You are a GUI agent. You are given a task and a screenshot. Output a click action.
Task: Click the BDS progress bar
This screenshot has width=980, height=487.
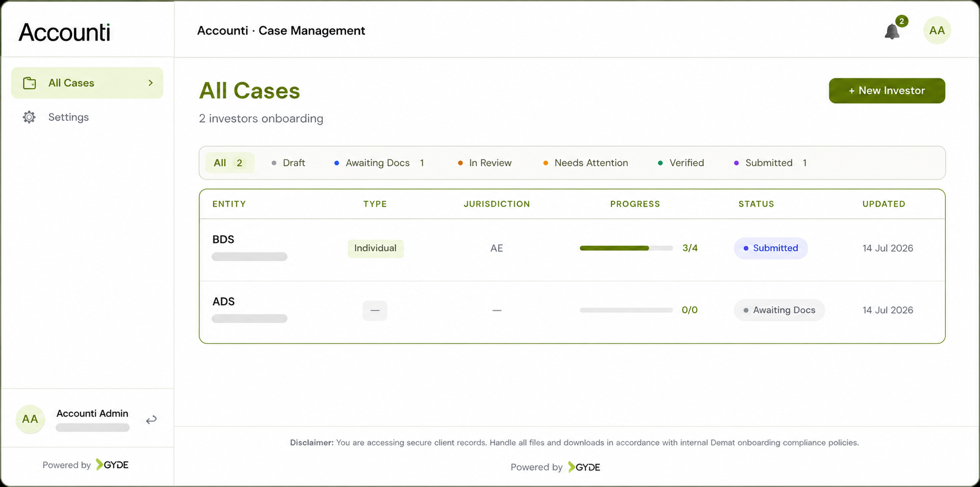[x=626, y=248]
